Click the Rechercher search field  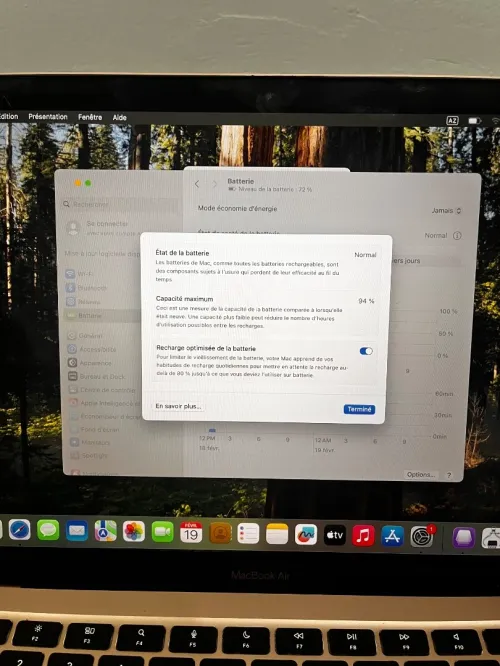(x=119, y=204)
